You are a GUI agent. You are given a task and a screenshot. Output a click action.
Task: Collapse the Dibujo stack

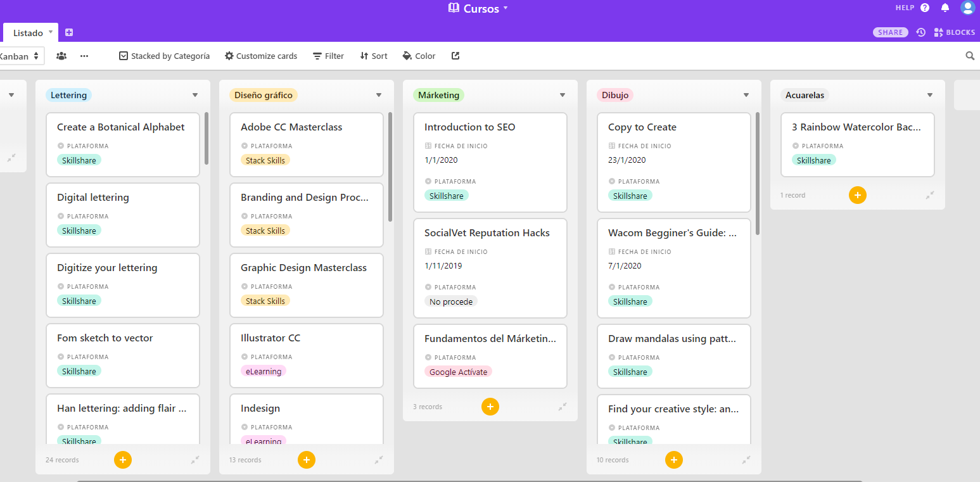[x=746, y=460]
